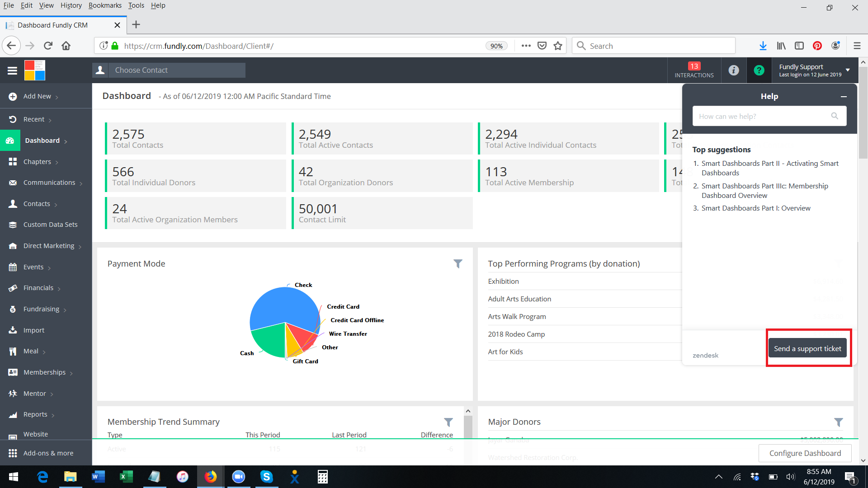The height and width of the screenshot is (488, 868).
Task: Click the Reports chart icon
Action: point(13,414)
